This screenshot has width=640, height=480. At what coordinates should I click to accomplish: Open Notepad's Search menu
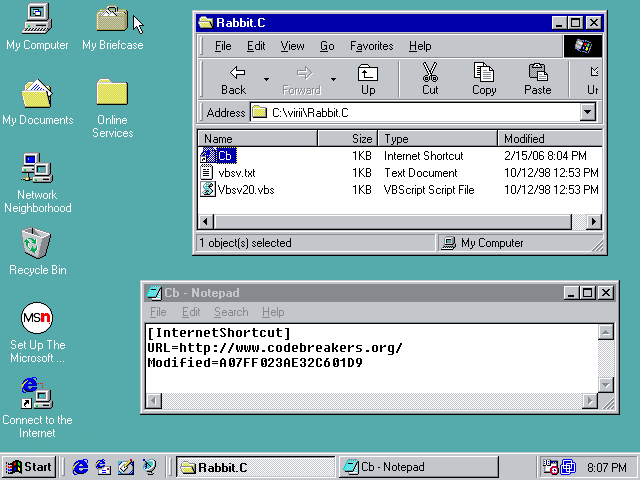coord(231,312)
